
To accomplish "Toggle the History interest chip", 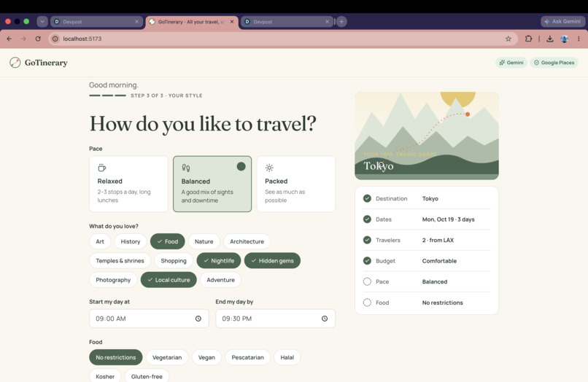I will (131, 241).
